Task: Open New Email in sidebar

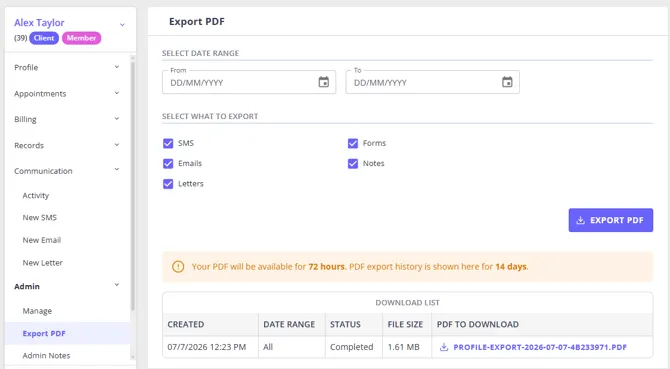Action: point(42,240)
